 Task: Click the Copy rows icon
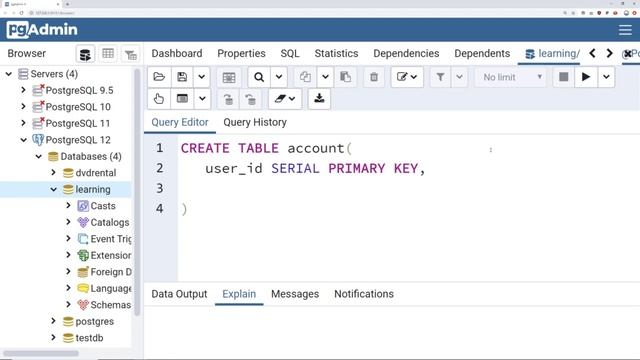305,77
